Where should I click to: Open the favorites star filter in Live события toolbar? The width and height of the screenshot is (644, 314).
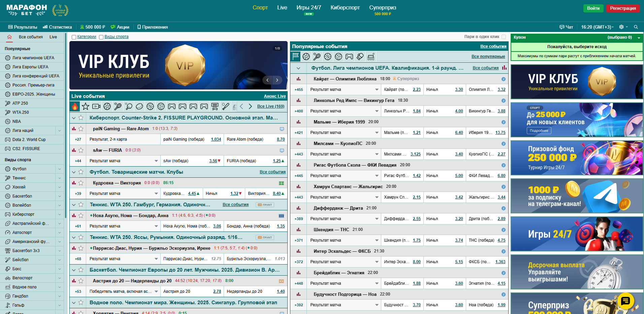click(x=86, y=106)
